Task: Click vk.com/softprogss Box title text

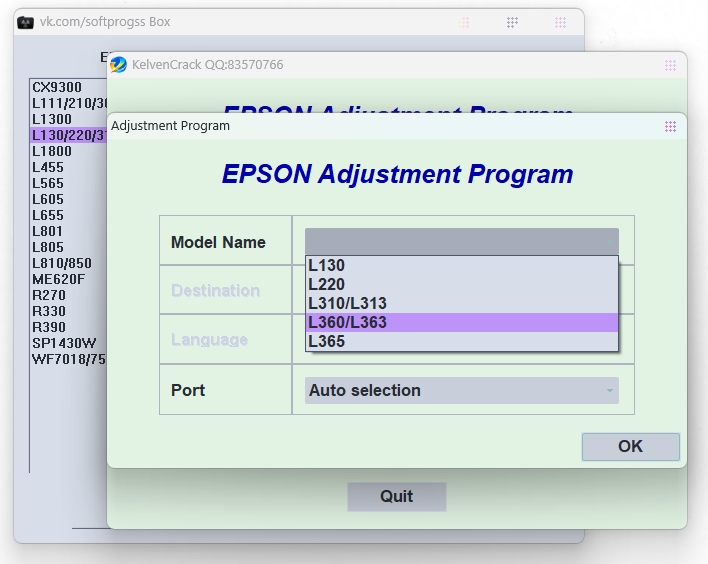Action: (x=105, y=22)
